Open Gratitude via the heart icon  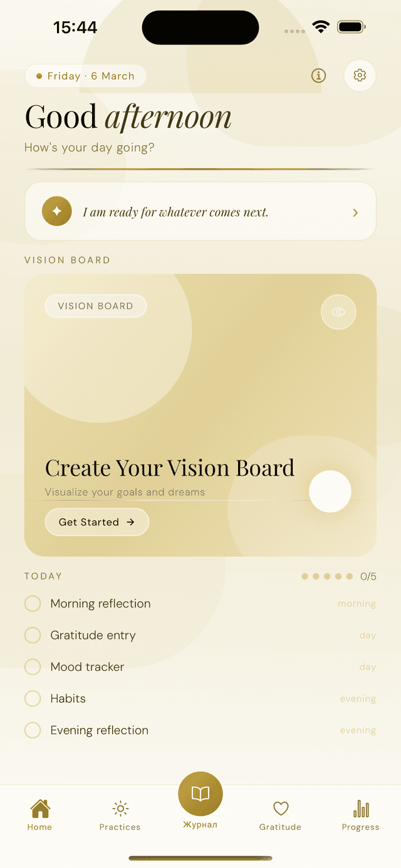(280, 808)
